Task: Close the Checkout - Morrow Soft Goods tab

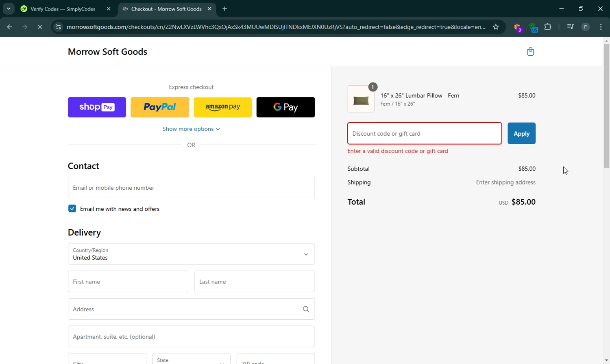Action: tap(209, 9)
